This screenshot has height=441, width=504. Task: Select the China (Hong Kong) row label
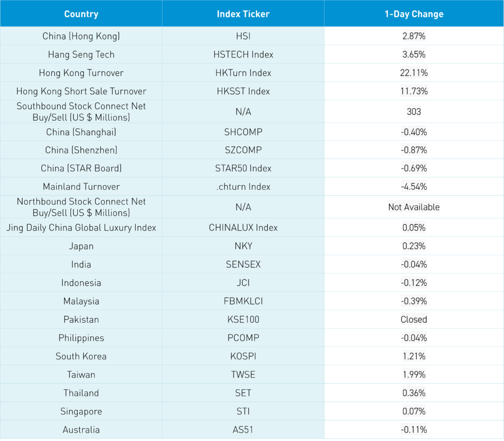[81, 36]
